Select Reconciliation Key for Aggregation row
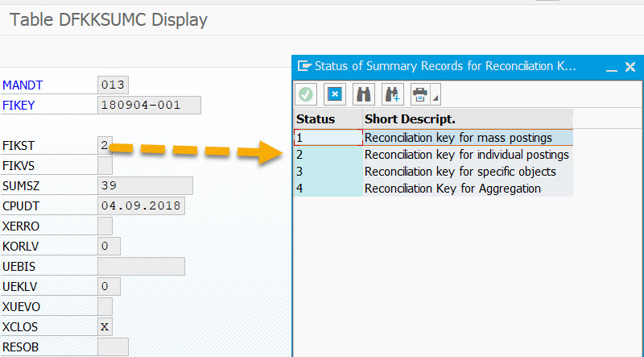The height and width of the screenshot is (357, 644). click(x=452, y=189)
